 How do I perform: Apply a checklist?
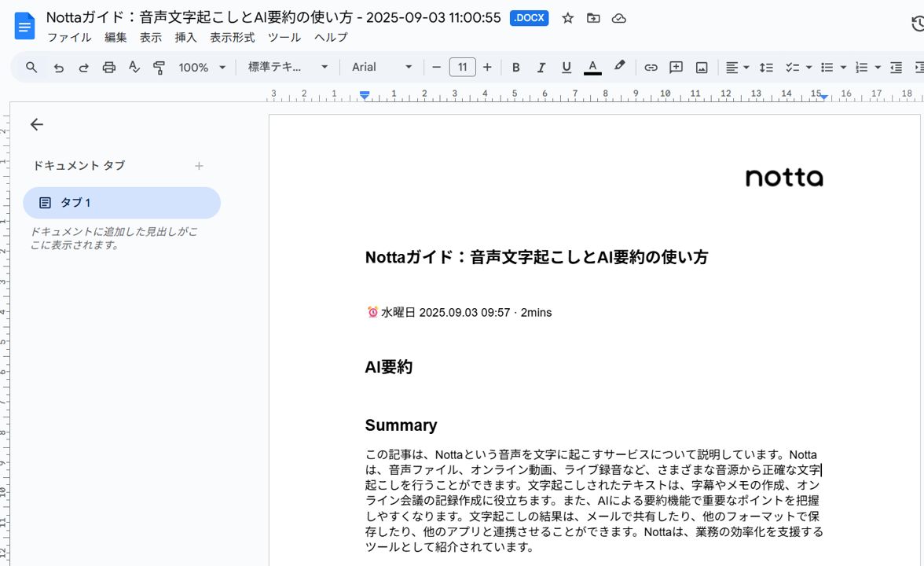point(792,68)
